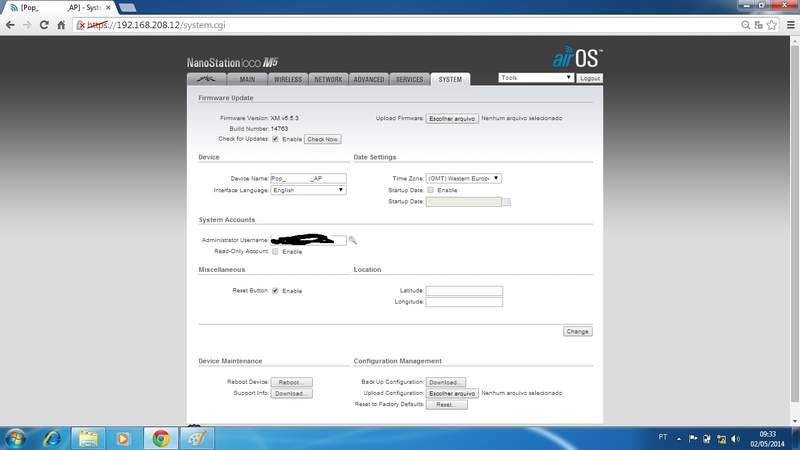Reload the page
The height and width of the screenshot is (450, 800).
[x=44, y=24]
